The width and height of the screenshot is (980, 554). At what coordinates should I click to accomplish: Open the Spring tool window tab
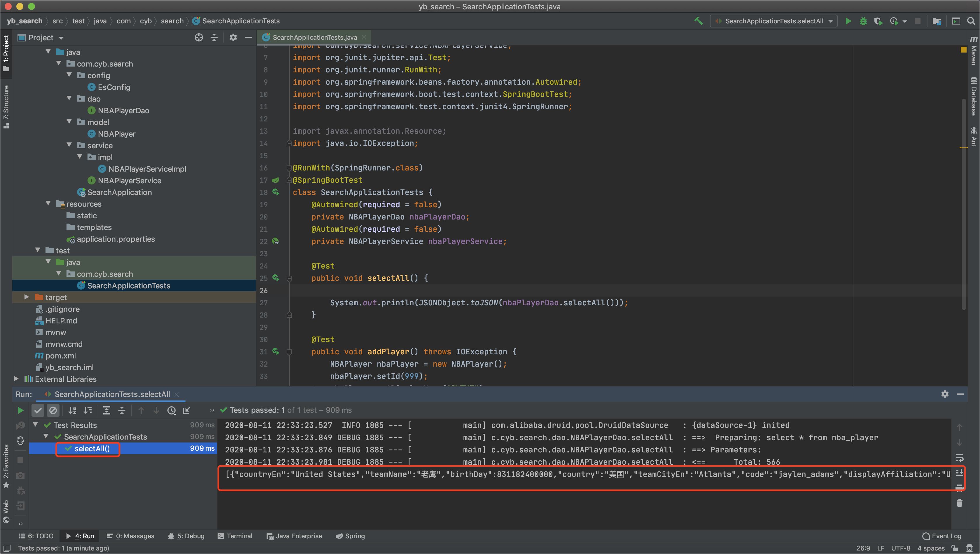click(350, 536)
